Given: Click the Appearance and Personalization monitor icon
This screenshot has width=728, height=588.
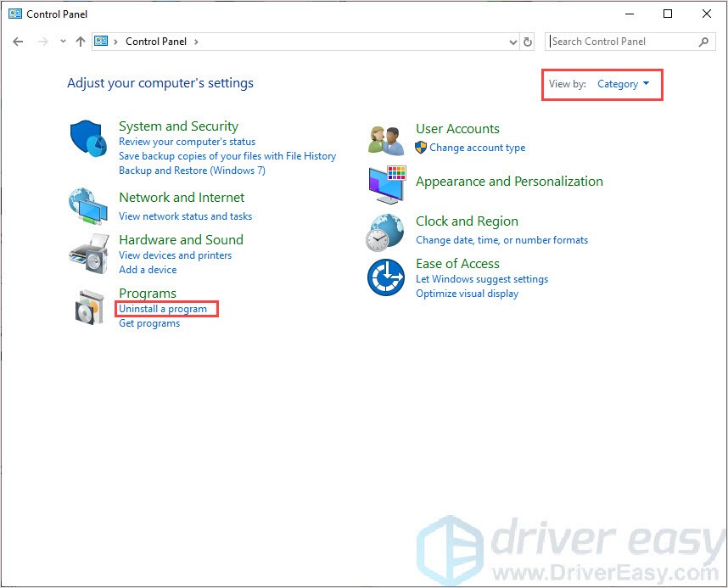Looking at the screenshot, I should tap(386, 184).
